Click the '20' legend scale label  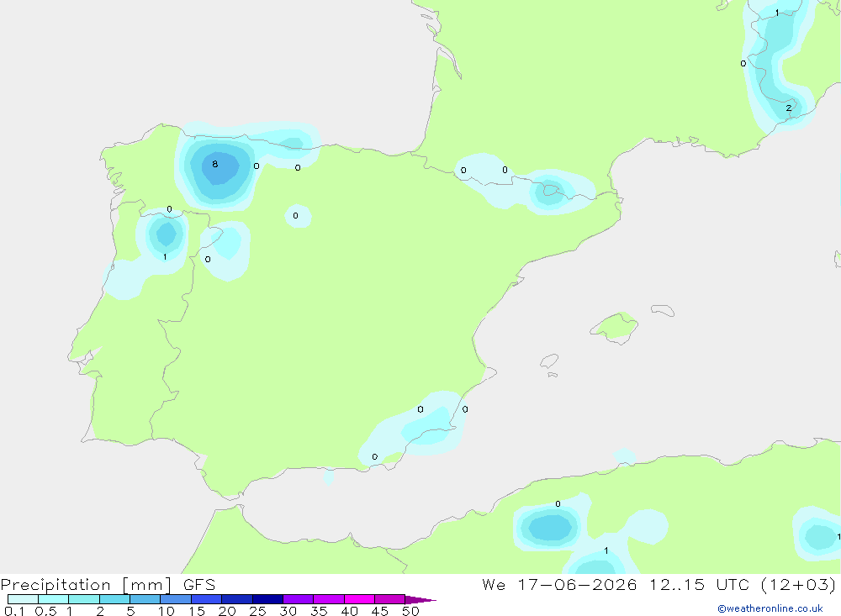point(227,611)
